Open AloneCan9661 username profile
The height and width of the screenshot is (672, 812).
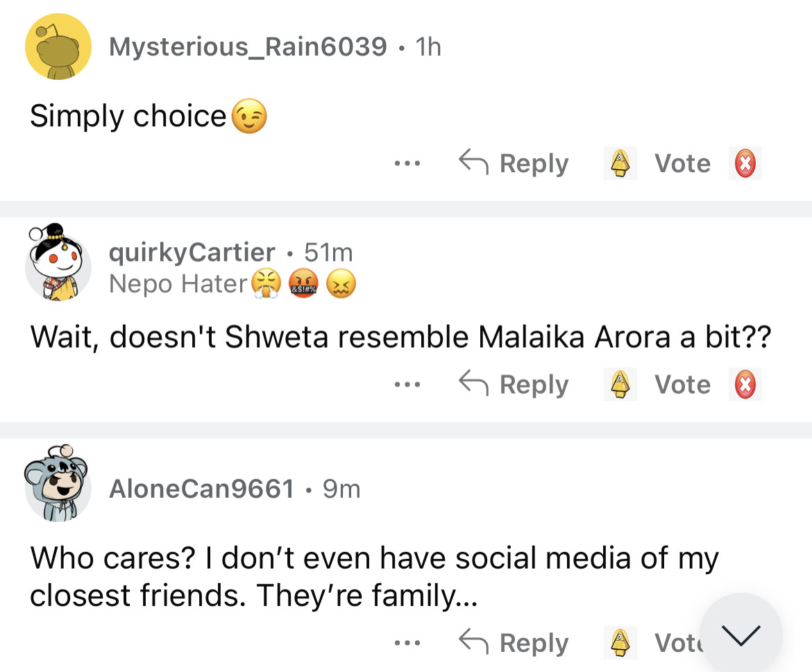(x=201, y=489)
